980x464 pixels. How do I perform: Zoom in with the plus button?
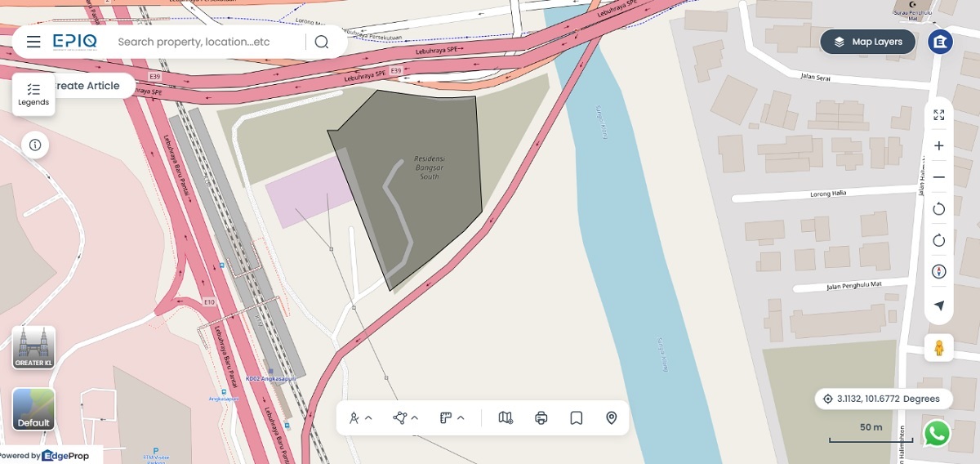point(939,146)
